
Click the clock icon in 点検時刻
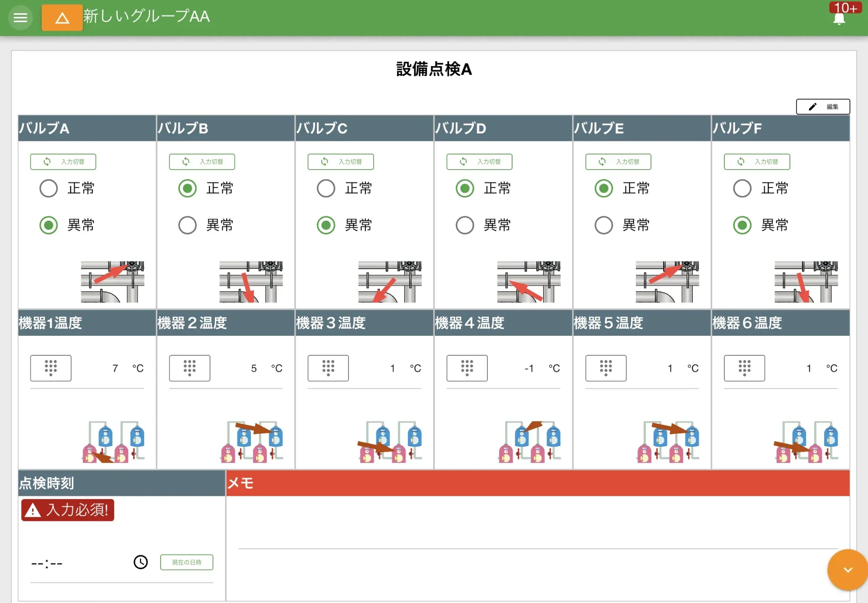[x=140, y=563]
